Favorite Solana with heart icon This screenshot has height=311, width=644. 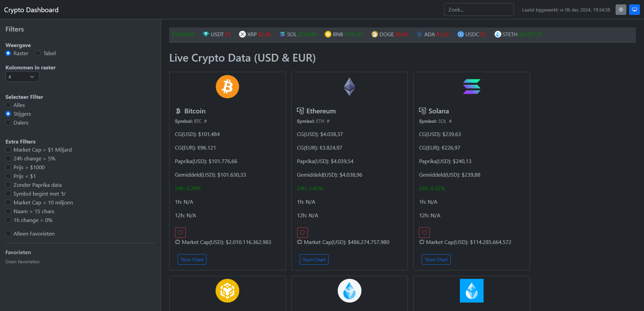tap(424, 232)
